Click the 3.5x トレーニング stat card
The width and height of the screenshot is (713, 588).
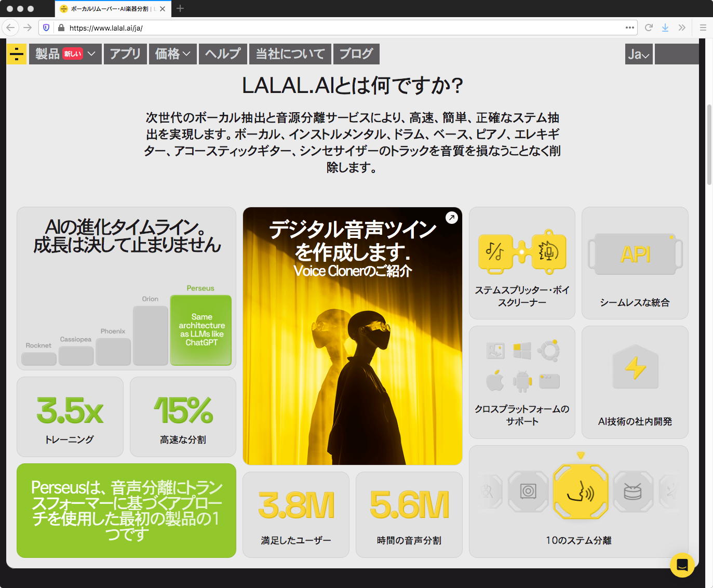(70, 417)
